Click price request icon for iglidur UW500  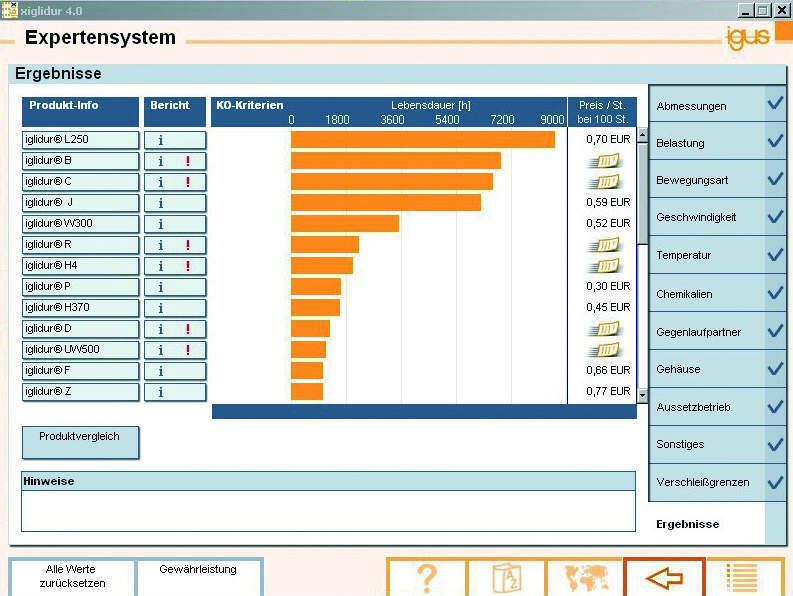(x=604, y=350)
